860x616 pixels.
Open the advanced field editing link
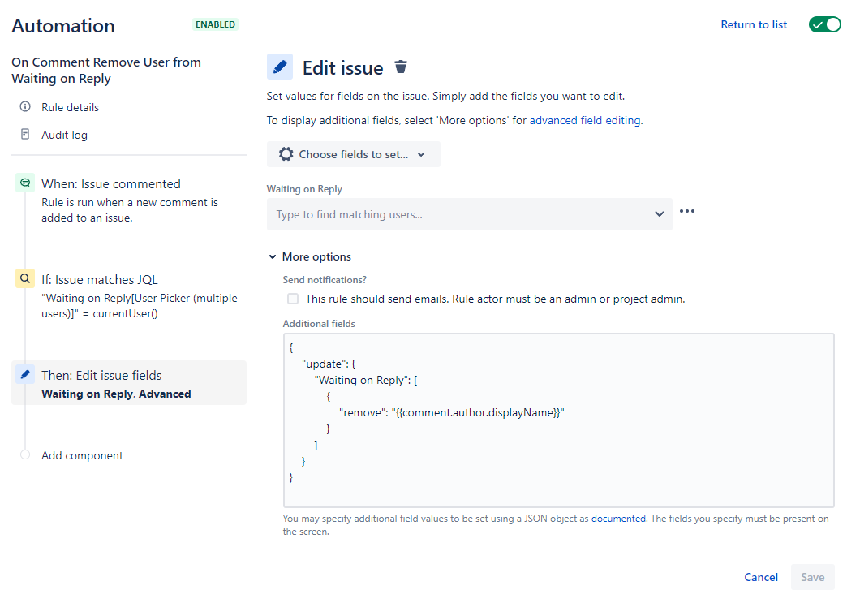(585, 121)
